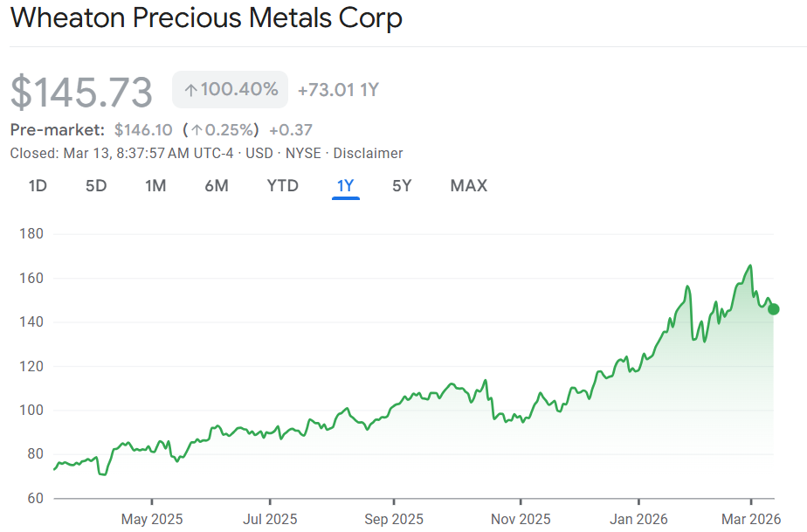Click the +73.01 1Y change text
807x532 pixels.
pos(338,89)
